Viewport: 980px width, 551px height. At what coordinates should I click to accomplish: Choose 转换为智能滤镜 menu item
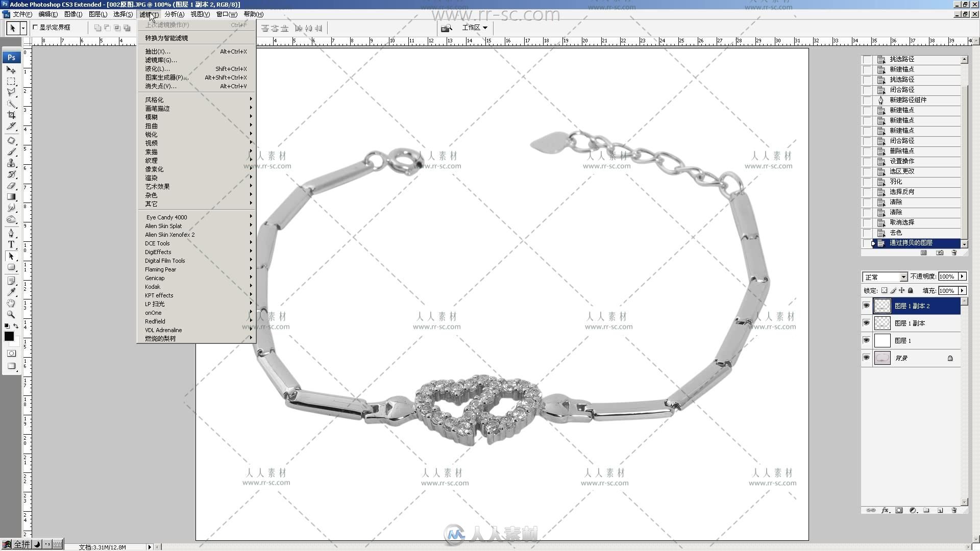click(x=197, y=38)
